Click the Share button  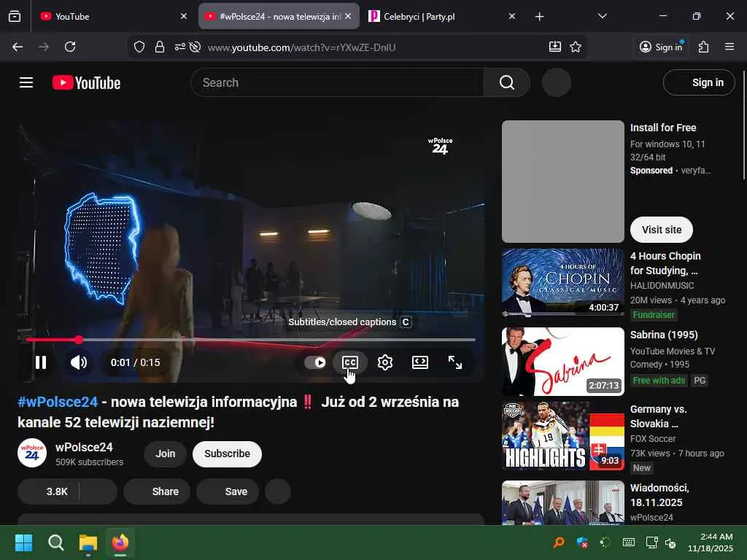[x=157, y=491]
